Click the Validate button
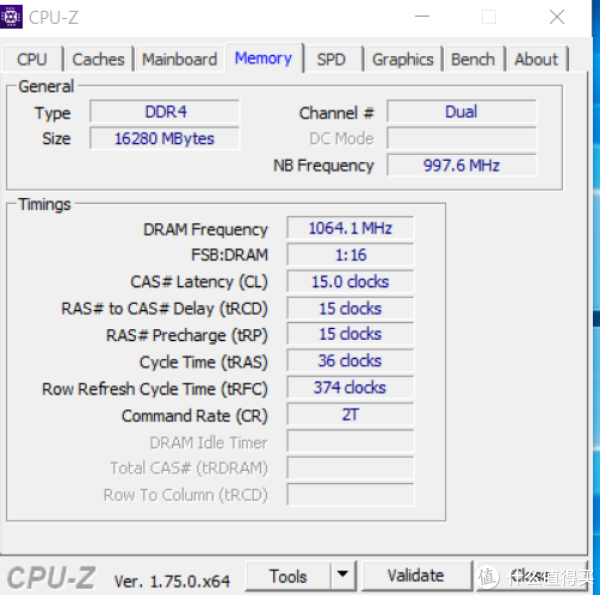This screenshot has width=600, height=595. 415,575
